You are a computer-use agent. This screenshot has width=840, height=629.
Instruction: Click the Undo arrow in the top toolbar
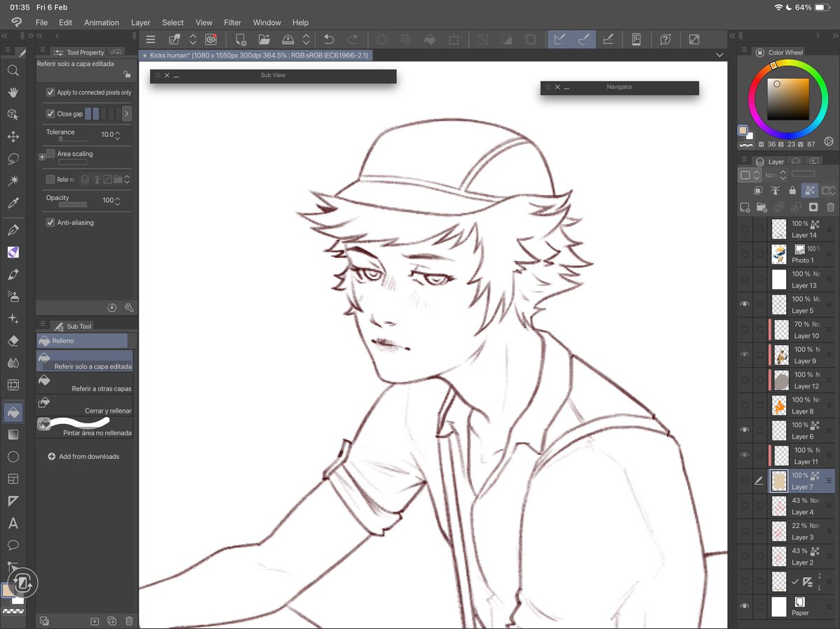click(328, 39)
